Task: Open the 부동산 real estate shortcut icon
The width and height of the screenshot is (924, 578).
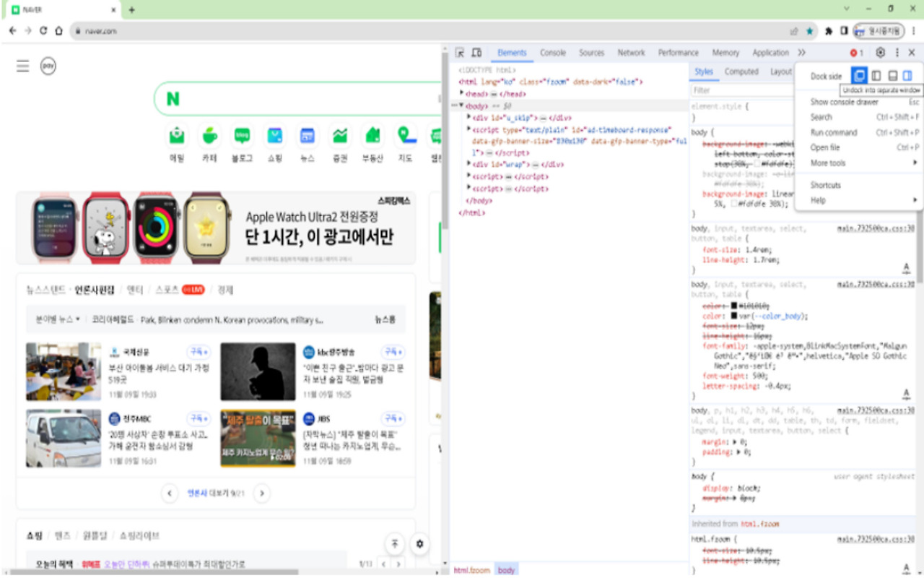Action: (x=372, y=135)
